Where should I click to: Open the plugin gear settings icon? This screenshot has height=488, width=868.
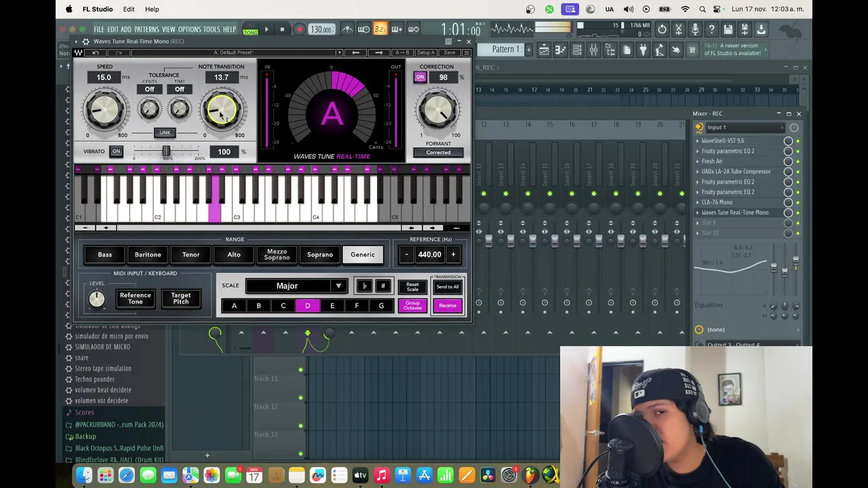85,41
